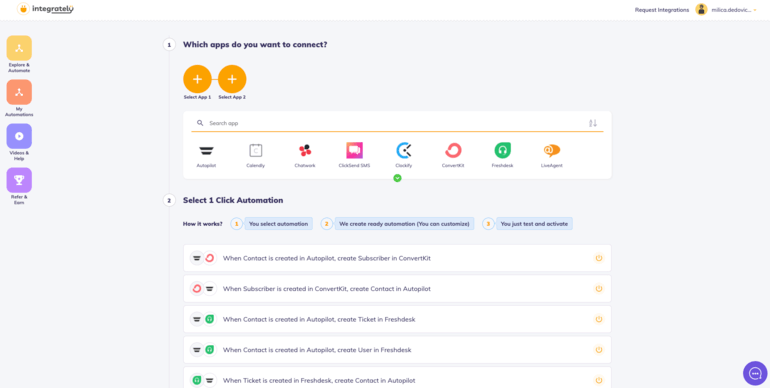The image size is (770, 388).
Task: Open Explore & Automate in the sidebar
Action: (x=19, y=48)
